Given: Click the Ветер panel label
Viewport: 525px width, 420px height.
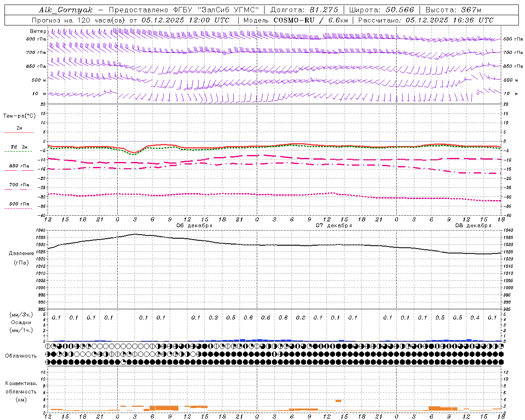Looking at the screenshot, I should point(38,31).
